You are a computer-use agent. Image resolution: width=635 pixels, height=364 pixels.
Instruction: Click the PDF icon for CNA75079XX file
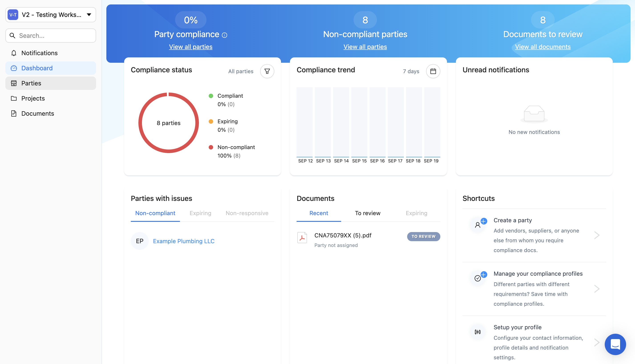click(302, 238)
